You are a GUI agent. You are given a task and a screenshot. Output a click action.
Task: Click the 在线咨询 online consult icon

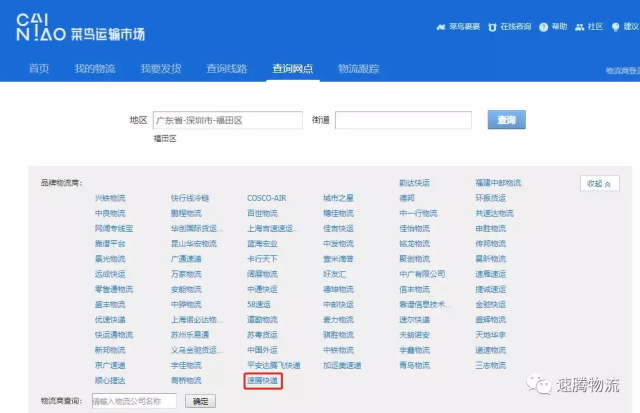pyautogui.click(x=492, y=27)
